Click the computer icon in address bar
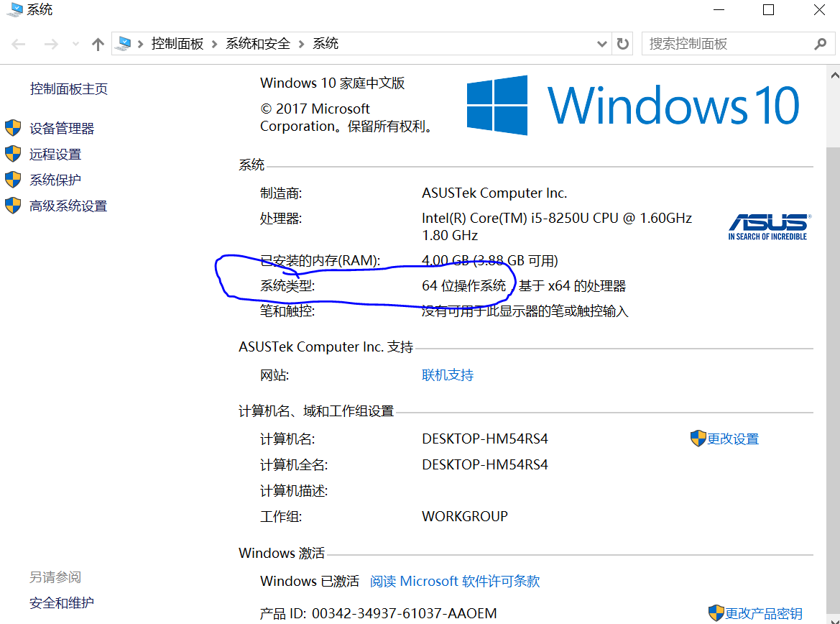The height and width of the screenshot is (624, 840). [x=124, y=43]
